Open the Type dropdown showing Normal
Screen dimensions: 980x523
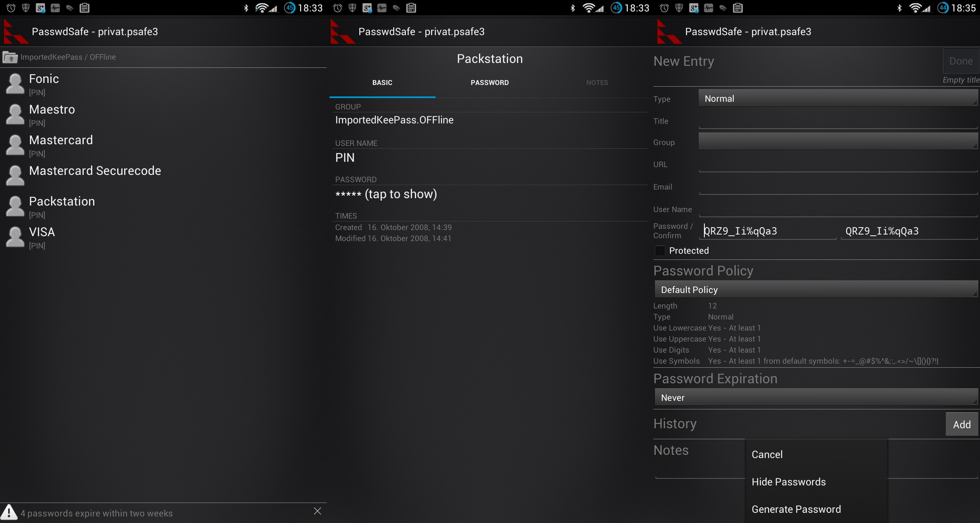click(838, 98)
